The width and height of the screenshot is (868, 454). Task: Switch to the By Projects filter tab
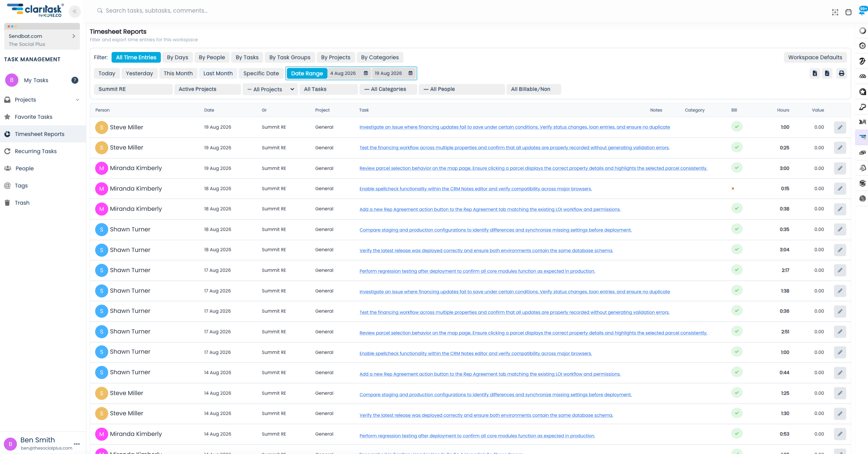pos(336,57)
